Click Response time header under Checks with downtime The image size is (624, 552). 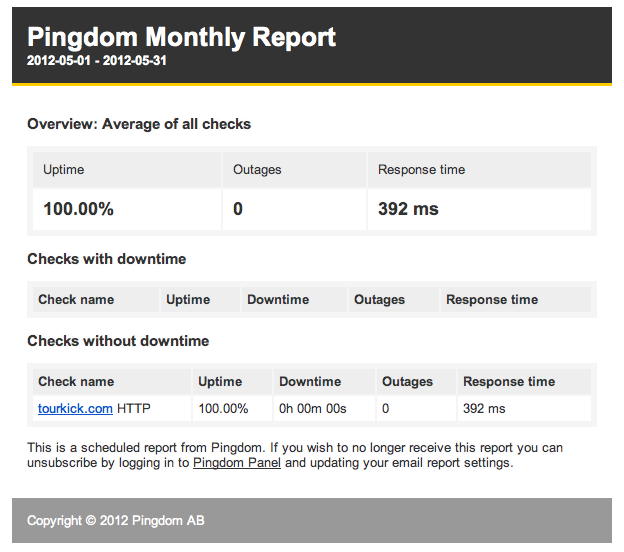[x=516, y=299]
